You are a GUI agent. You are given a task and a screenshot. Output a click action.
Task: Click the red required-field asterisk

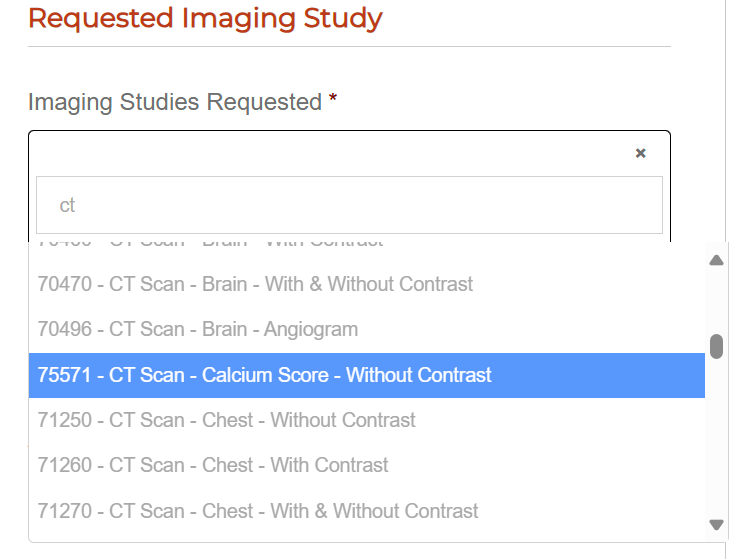coord(333,102)
